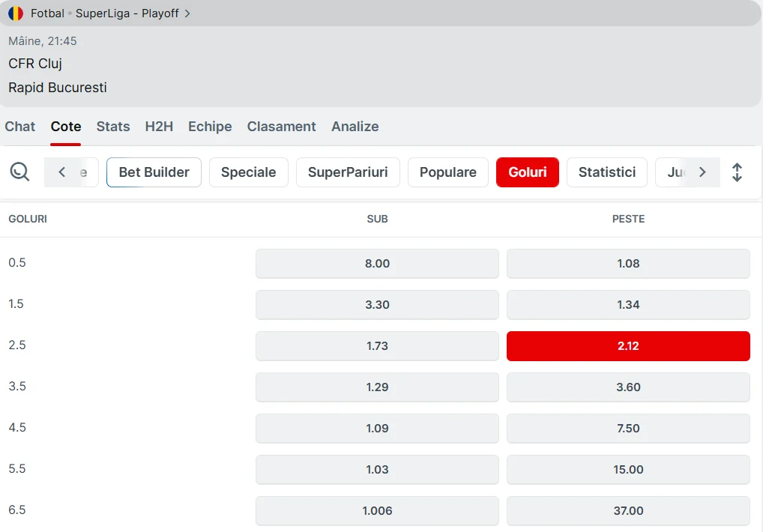Pick over 6.5 goals at 37.00

[628, 511]
